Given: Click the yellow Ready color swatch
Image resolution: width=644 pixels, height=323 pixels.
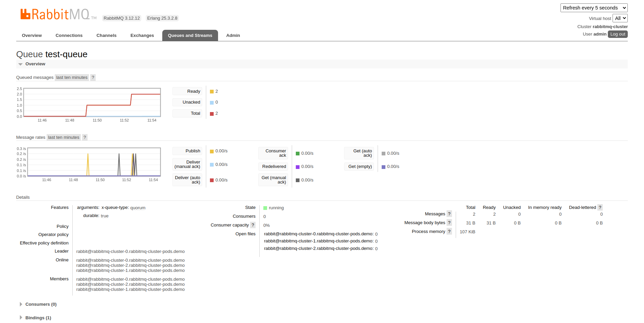Looking at the screenshot, I should coord(212,92).
